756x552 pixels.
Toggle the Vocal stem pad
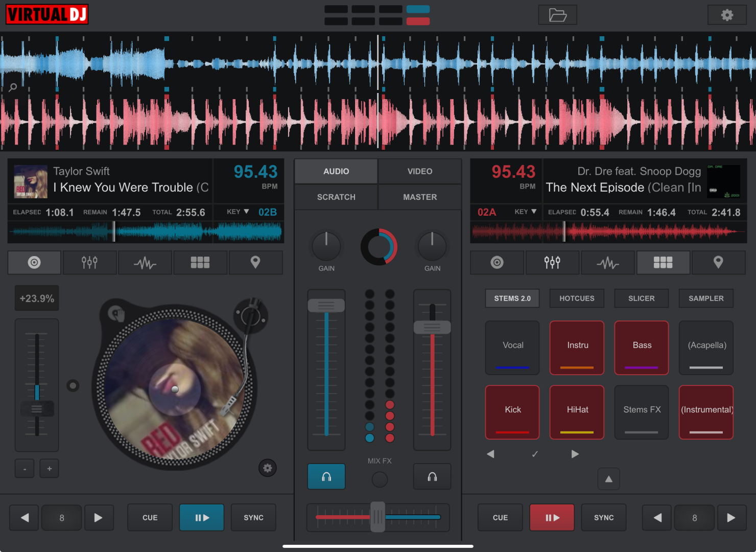(512, 348)
